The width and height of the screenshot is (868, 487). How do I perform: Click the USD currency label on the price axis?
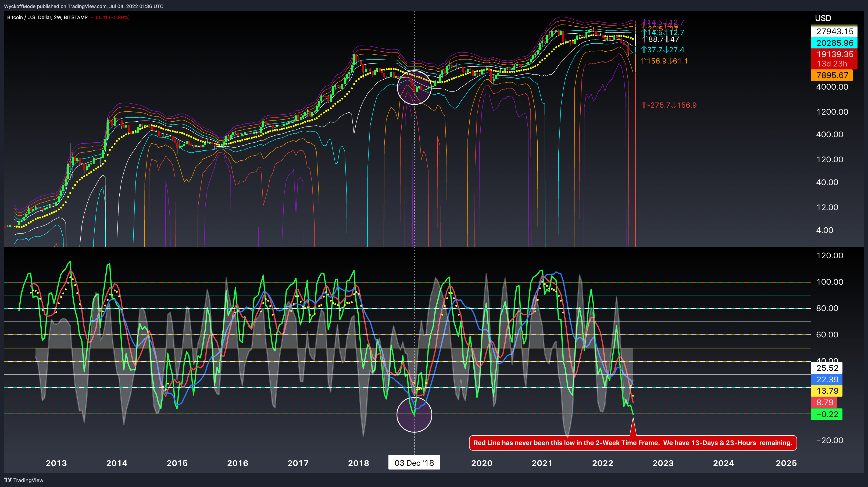[823, 18]
